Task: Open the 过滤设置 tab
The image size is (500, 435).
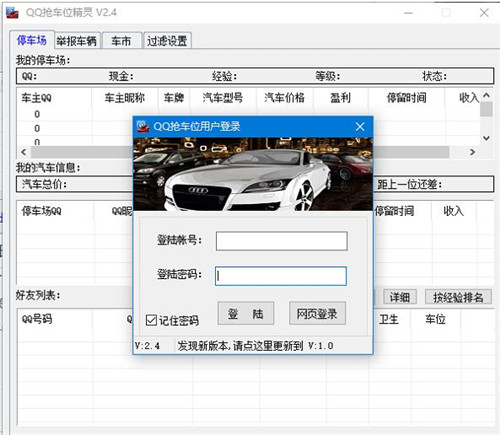Action: 167,41
